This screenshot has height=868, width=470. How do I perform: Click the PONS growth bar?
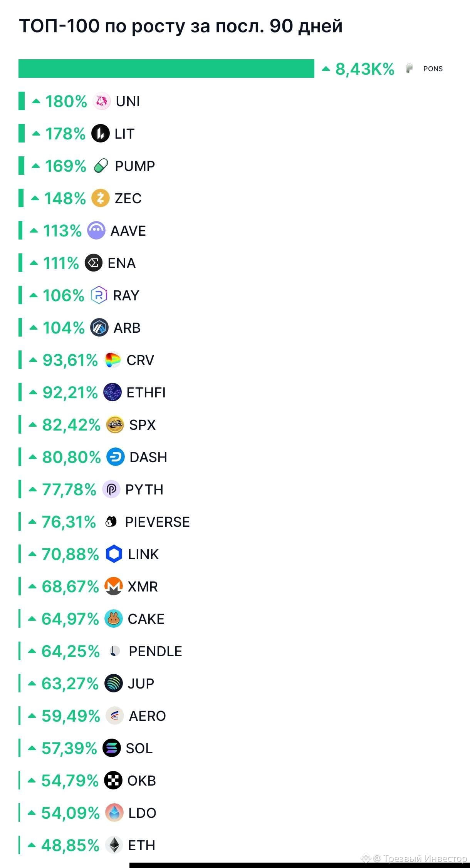[x=166, y=69]
